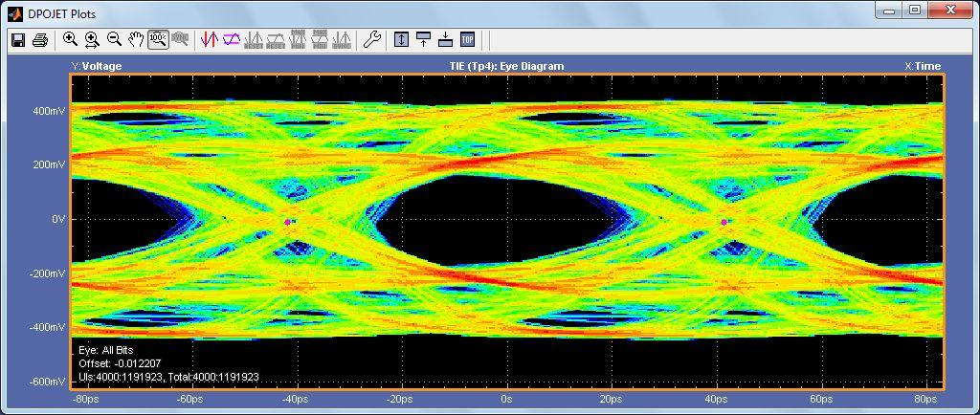Viewport: 980px width, 415px height.
Task: Click the magenta crossing marker near -40ps
Action: click(288, 222)
